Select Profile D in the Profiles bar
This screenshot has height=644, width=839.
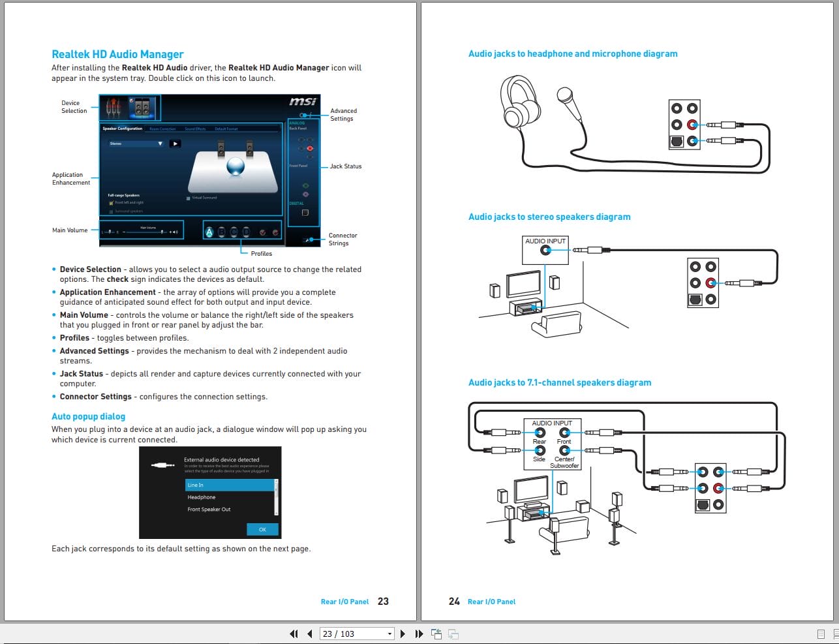tap(245, 232)
